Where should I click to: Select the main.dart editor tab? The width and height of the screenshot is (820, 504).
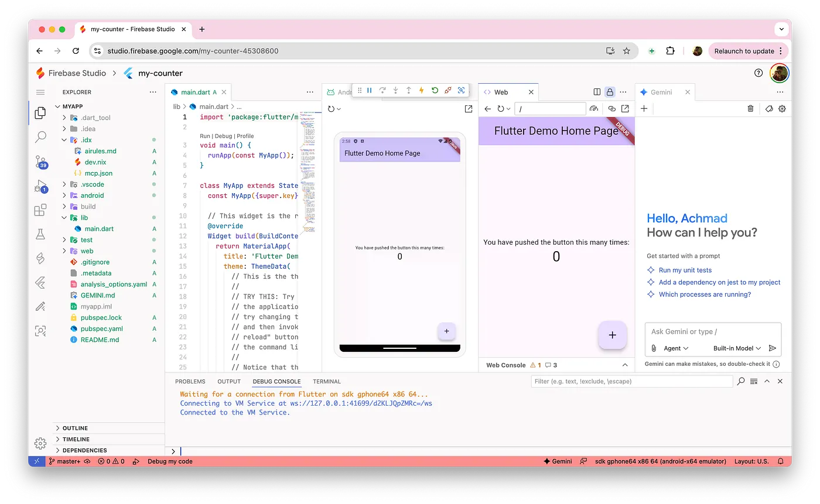[x=198, y=92]
